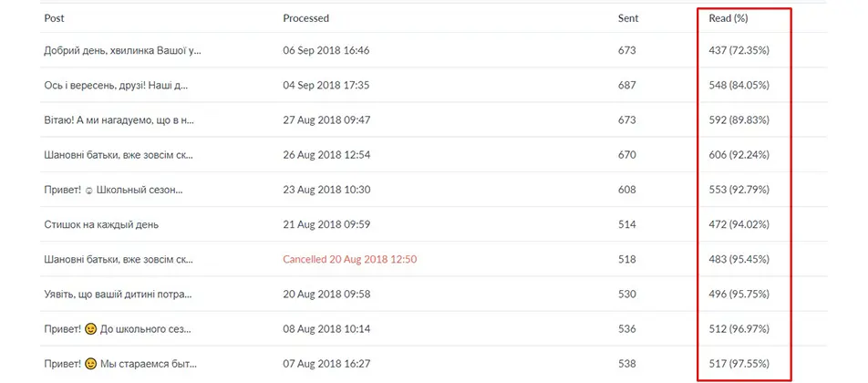Screen dimensions: 868x383
Task: Click the read value 606 (92.24%)
Action: click(739, 155)
